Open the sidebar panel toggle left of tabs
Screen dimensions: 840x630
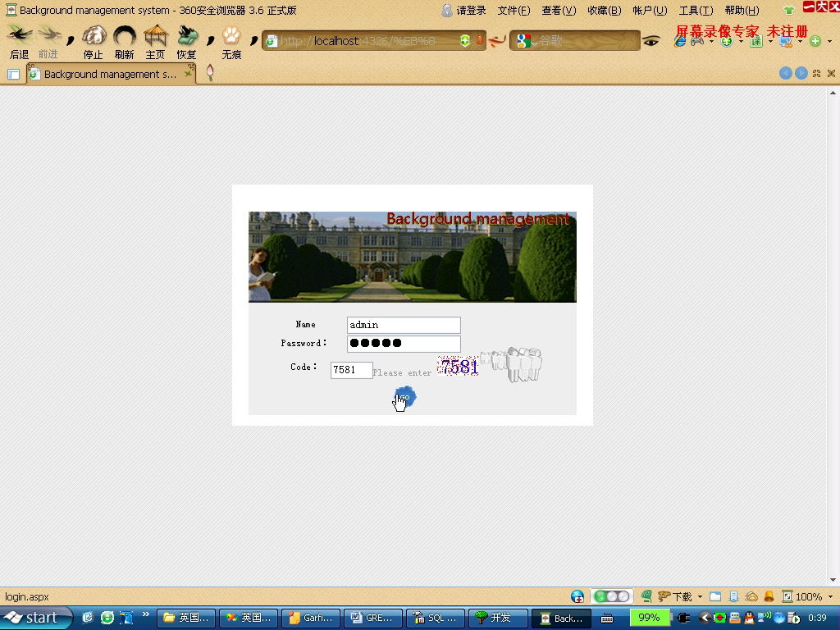(13, 74)
